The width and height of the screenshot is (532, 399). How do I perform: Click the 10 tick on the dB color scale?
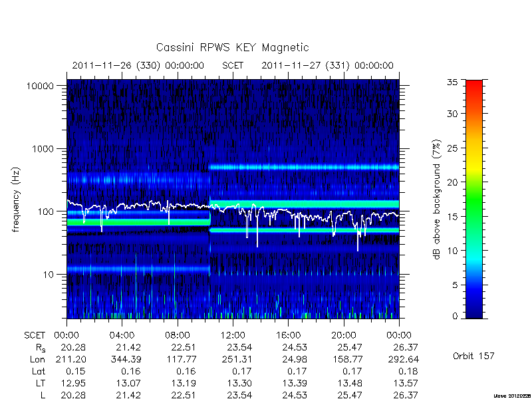click(x=452, y=251)
